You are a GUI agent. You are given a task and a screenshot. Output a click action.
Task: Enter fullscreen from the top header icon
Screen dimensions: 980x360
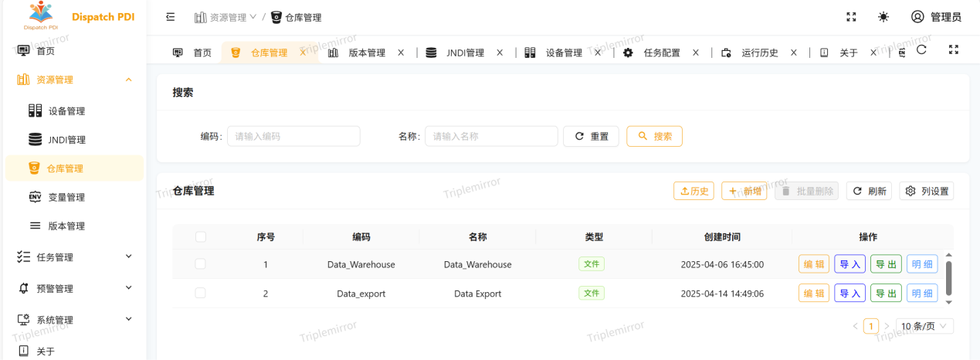(x=851, y=17)
